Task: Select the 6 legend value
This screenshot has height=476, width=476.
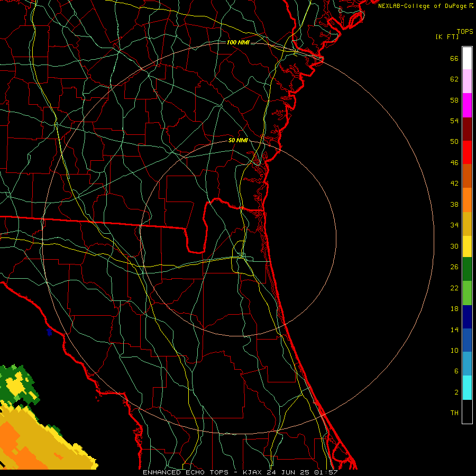Action: click(x=456, y=371)
